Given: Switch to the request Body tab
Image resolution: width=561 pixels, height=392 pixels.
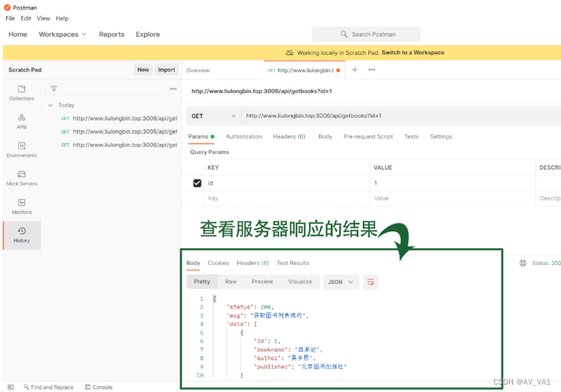Looking at the screenshot, I should 325,137.
